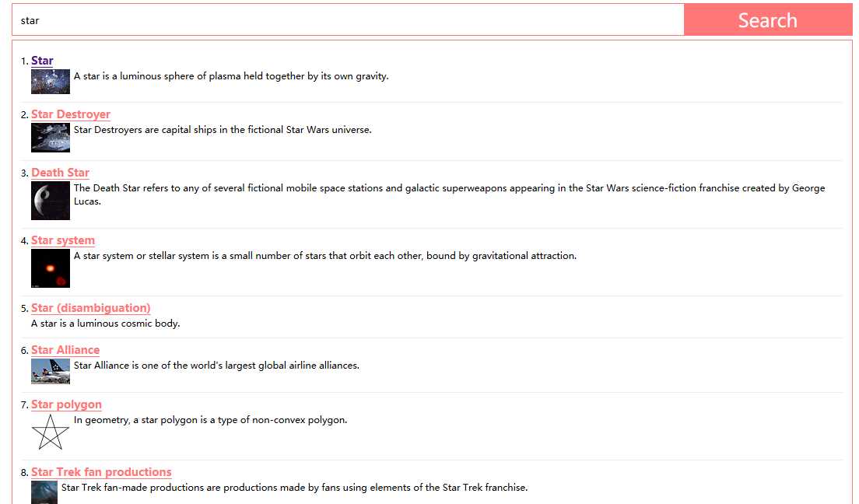Click the Search button
Image resolution: width=859 pixels, height=504 pixels.
[767, 19]
